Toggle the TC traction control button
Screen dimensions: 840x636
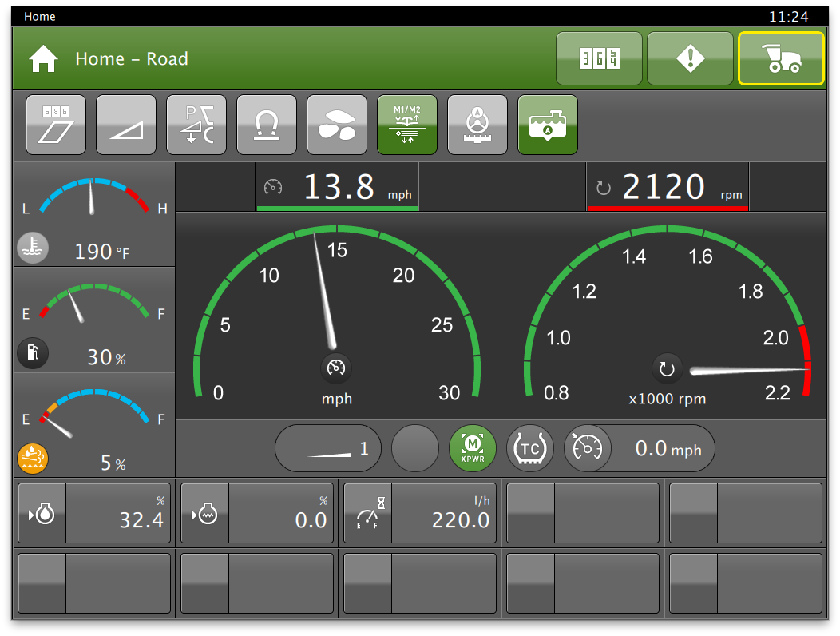point(530,448)
